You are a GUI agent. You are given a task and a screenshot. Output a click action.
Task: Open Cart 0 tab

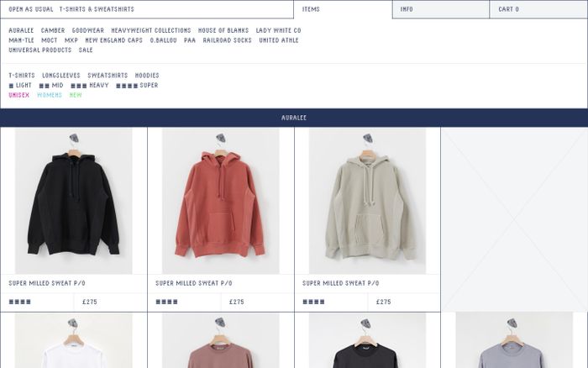tap(538, 9)
